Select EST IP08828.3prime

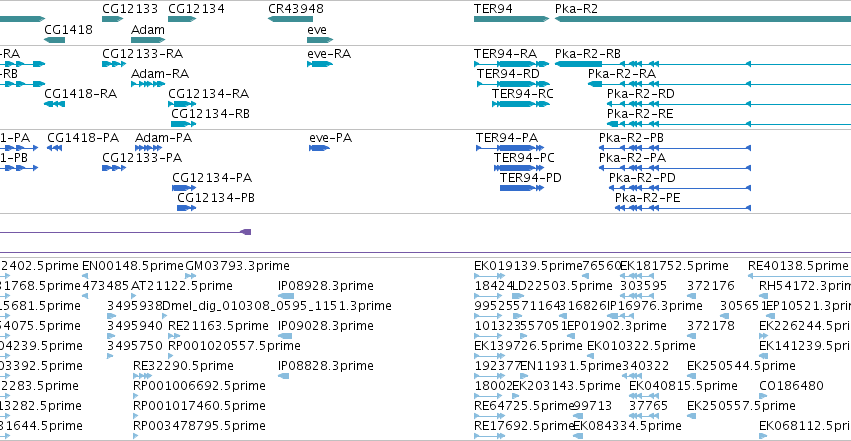[x=283, y=376]
